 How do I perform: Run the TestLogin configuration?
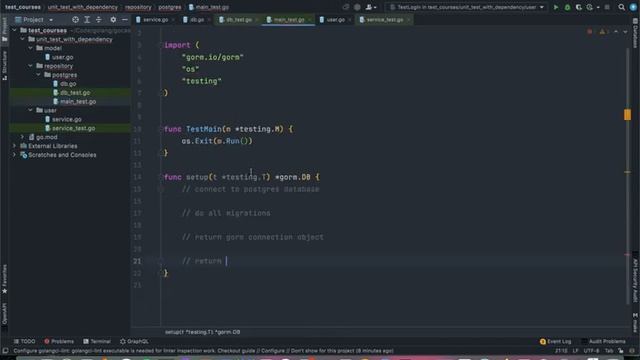click(556, 7)
